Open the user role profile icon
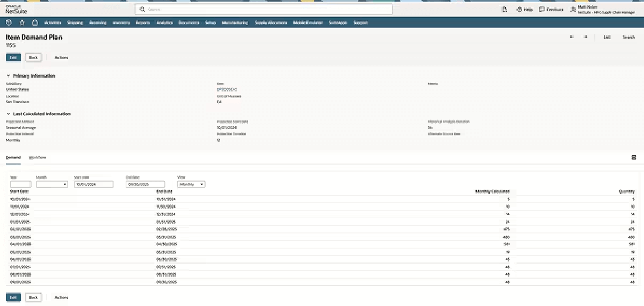This screenshot has width=644, height=306. point(573,10)
